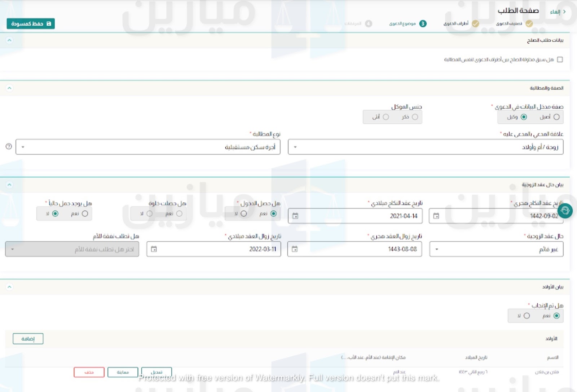This screenshot has width=577, height=392.
Task: Select لا for هل تم الإنجاب
Action: pos(527,316)
